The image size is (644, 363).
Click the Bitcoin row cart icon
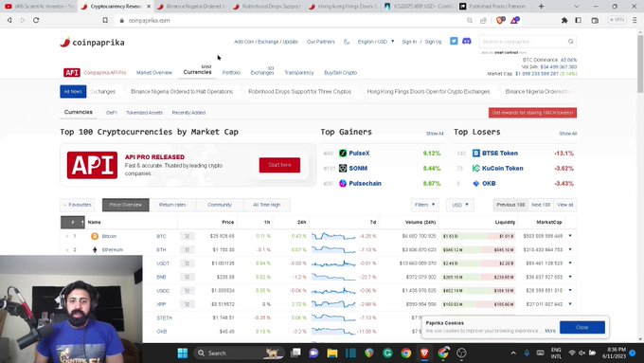(x=187, y=236)
